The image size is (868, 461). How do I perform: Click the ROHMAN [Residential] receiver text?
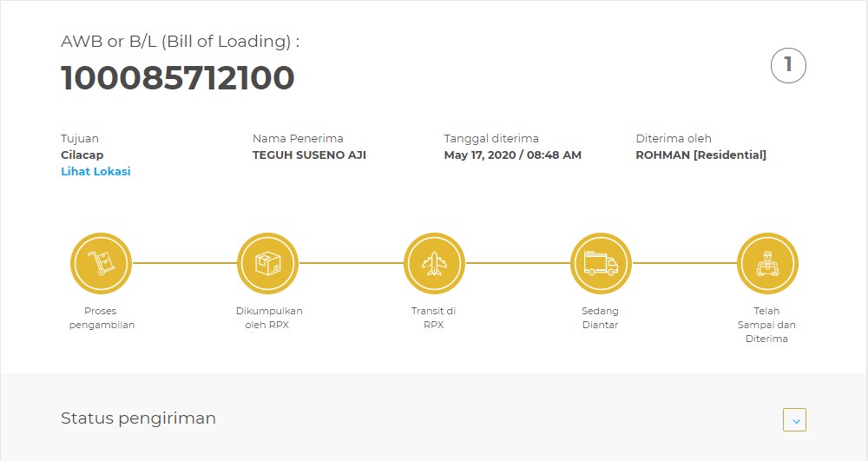[x=700, y=155]
